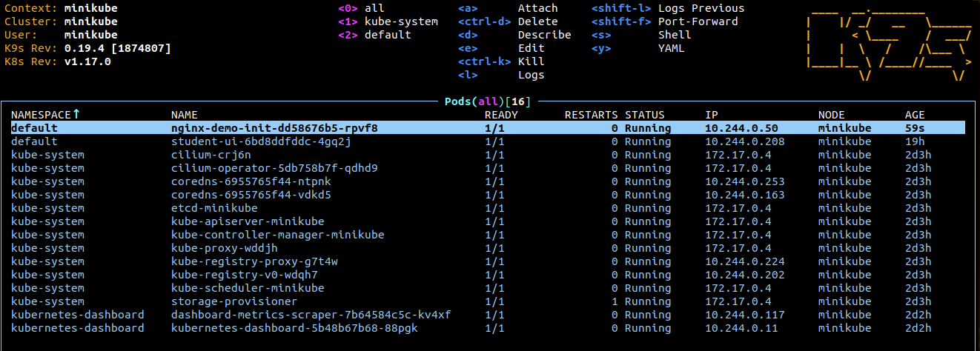
Task: Choose the <2> default namespace shortcut
Action: point(374,35)
